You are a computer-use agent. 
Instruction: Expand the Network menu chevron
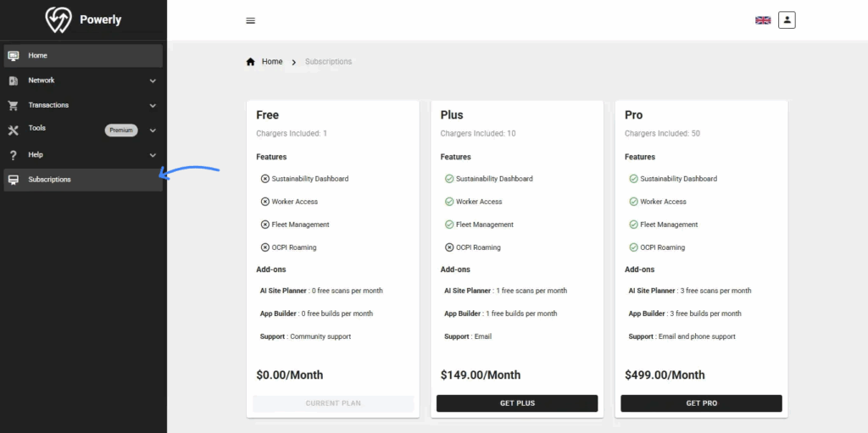(153, 81)
